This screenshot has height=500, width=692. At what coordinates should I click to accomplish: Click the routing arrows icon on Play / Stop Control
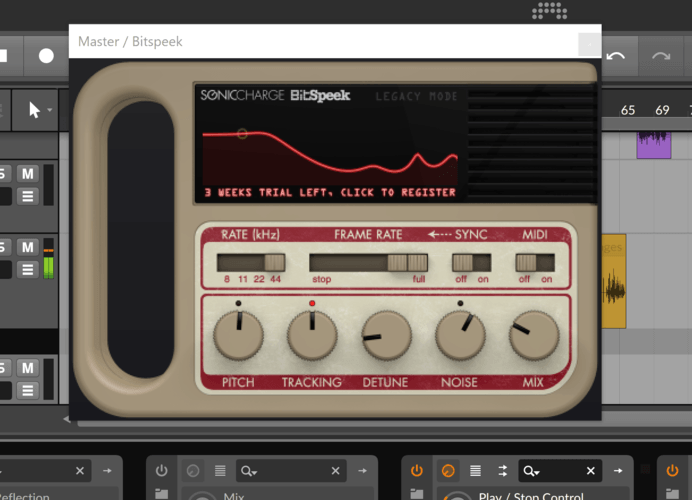click(503, 471)
